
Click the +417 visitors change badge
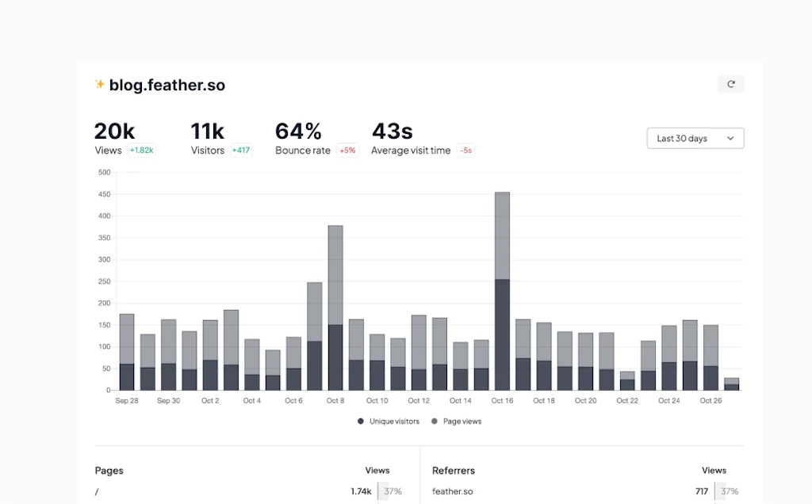(x=241, y=151)
